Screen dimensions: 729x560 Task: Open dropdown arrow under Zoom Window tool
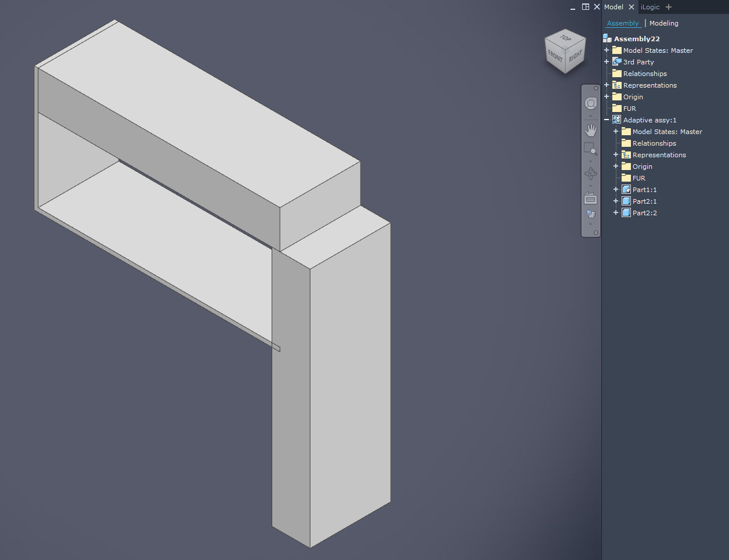click(x=591, y=161)
